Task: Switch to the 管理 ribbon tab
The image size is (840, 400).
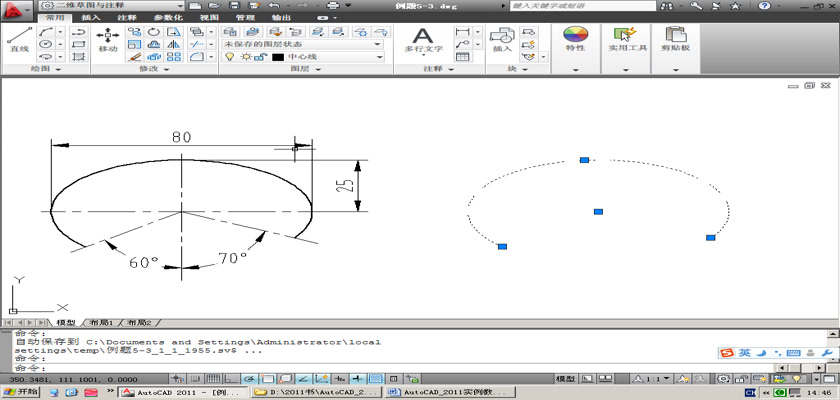Action: click(245, 17)
